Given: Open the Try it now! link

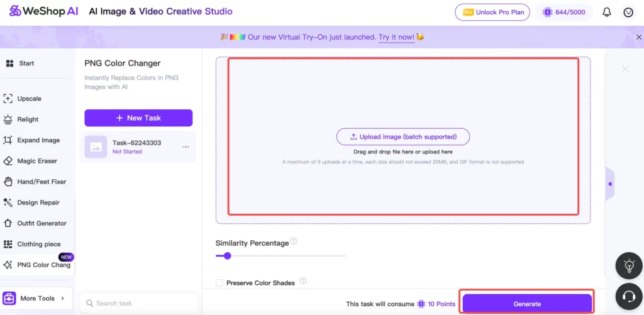Looking at the screenshot, I should (x=396, y=37).
